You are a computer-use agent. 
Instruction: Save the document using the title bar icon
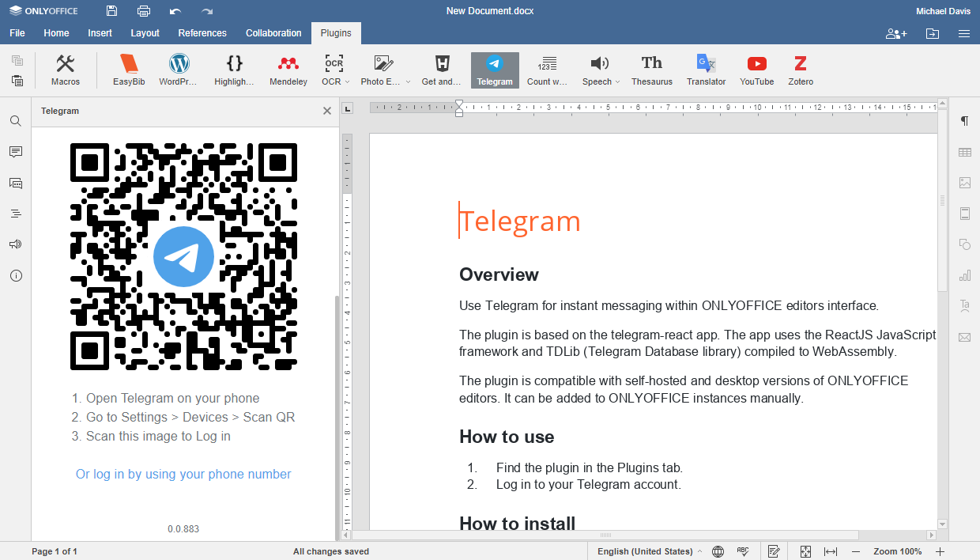pos(111,11)
